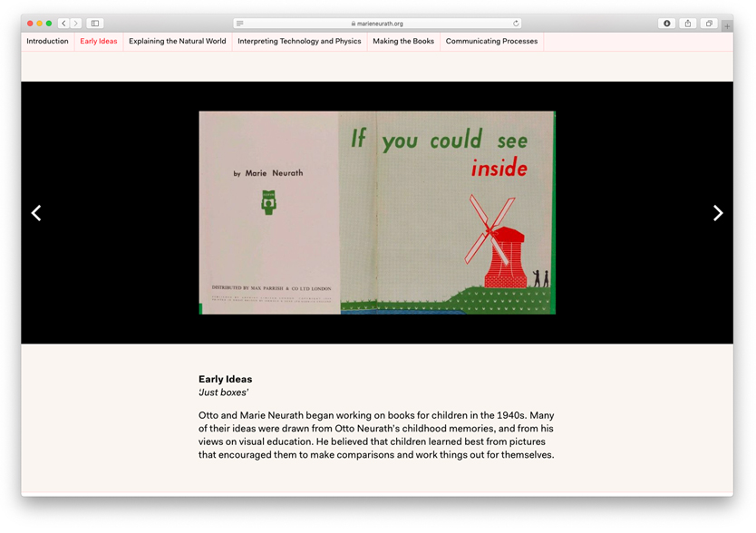Advance carousel with the right chevron
This screenshot has height=533, width=756.
click(718, 213)
